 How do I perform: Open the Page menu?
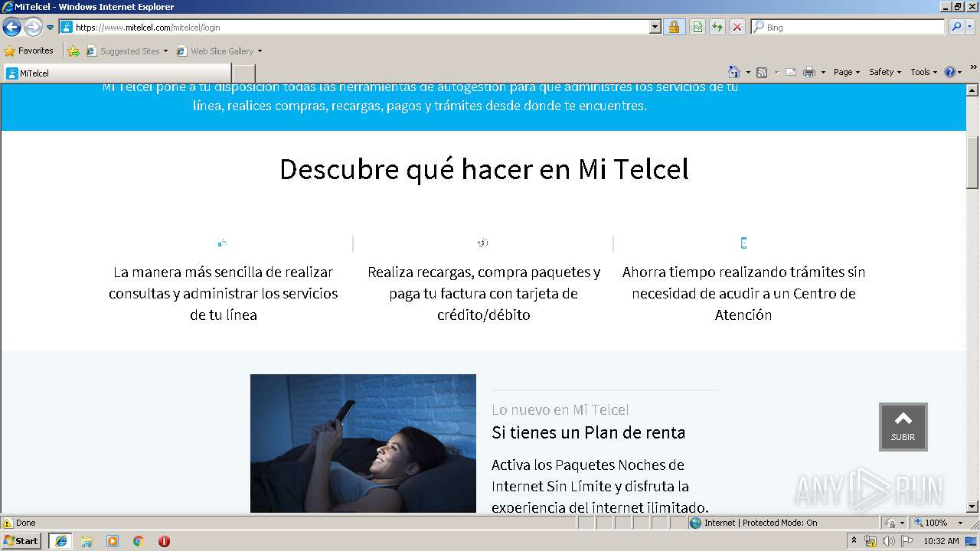click(x=847, y=72)
